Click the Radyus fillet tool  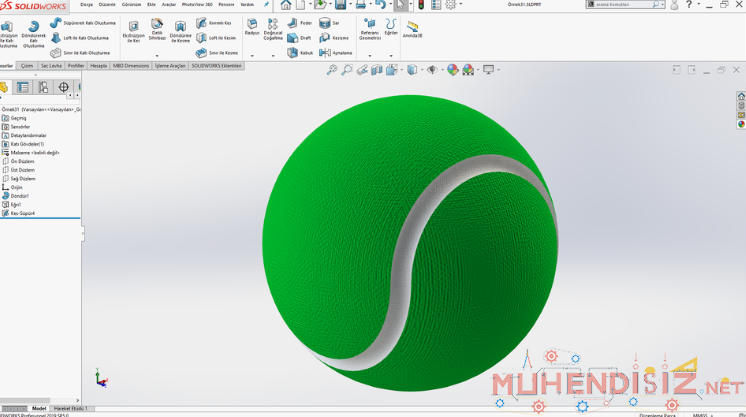252,26
